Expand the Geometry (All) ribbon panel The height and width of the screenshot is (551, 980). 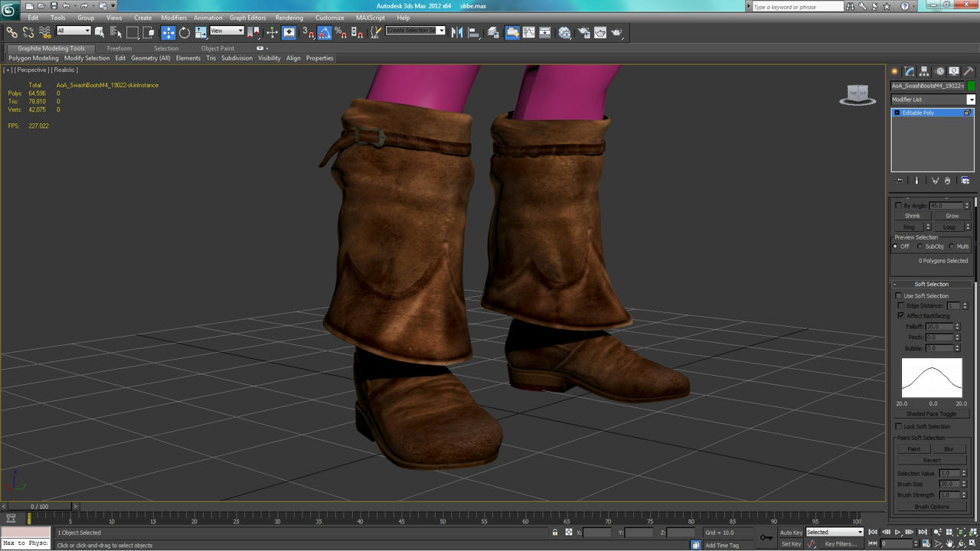click(151, 58)
